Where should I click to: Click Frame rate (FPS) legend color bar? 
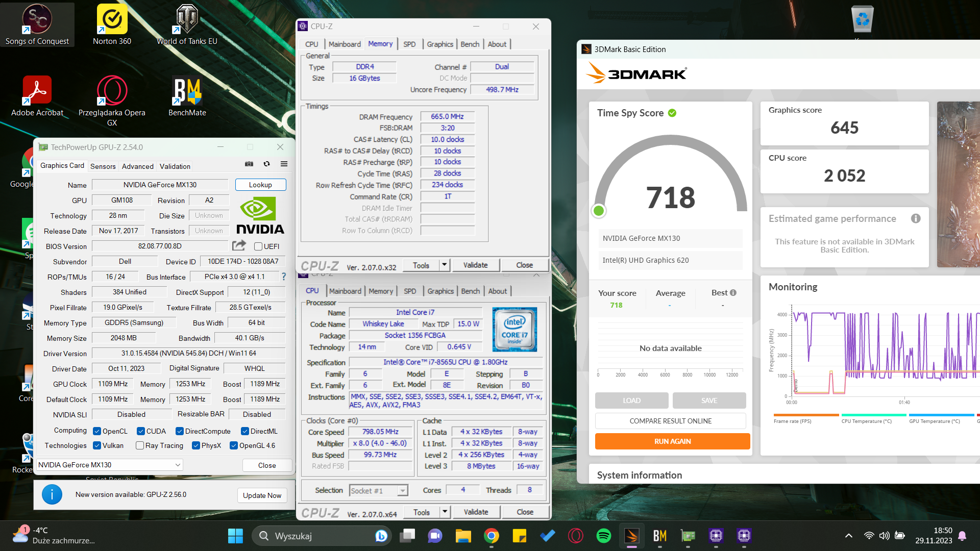(806, 415)
